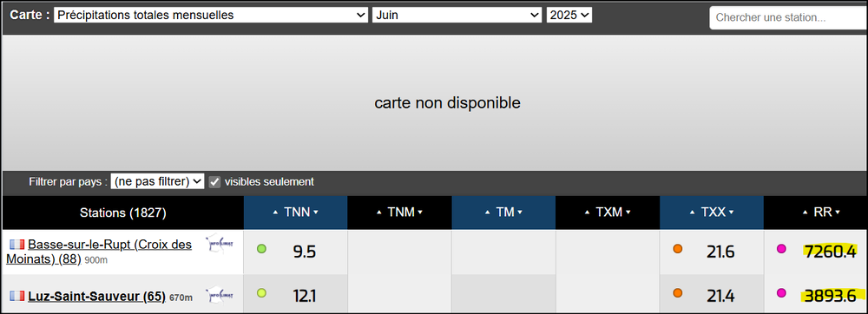The width and height of the screenshot is (868, 314).
Task: Open the 'Juin' month dropdown
Action: (457, 15)
